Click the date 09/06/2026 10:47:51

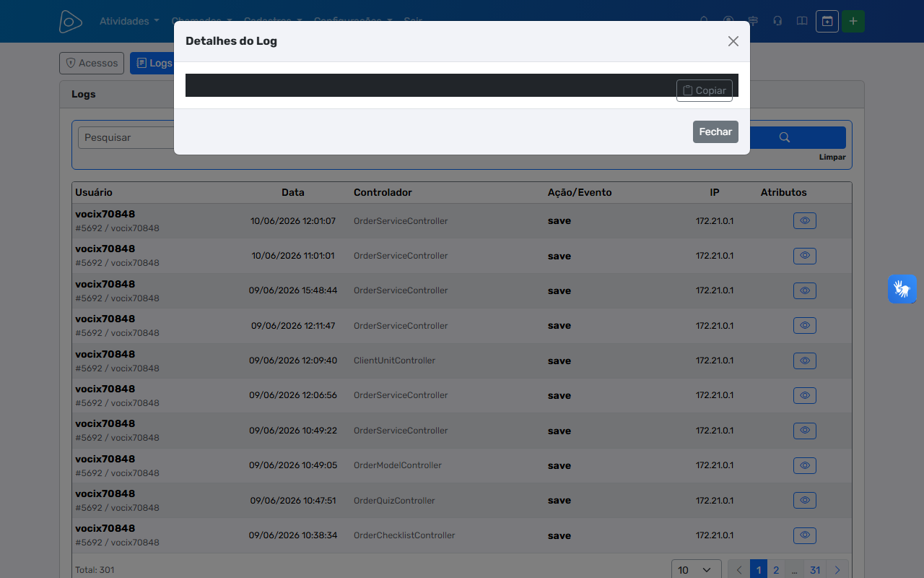point(293,501)
